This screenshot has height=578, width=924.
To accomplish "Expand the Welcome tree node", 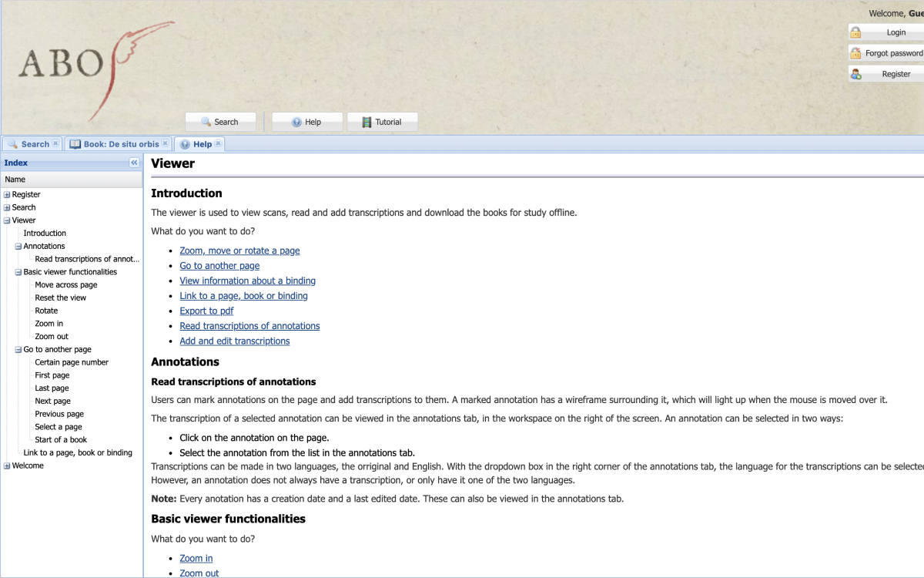I will (x=7, y=466).
